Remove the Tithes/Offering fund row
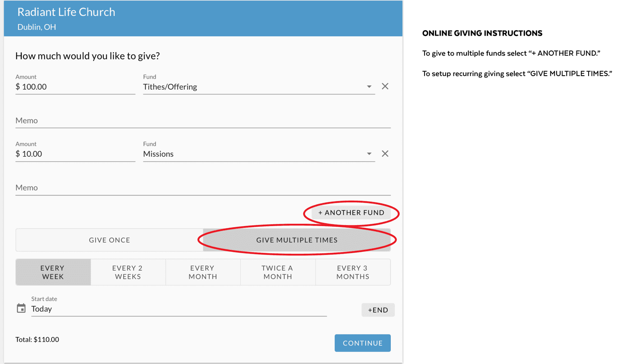Screen dimensions: 631x364 click(x=385, y=86)
